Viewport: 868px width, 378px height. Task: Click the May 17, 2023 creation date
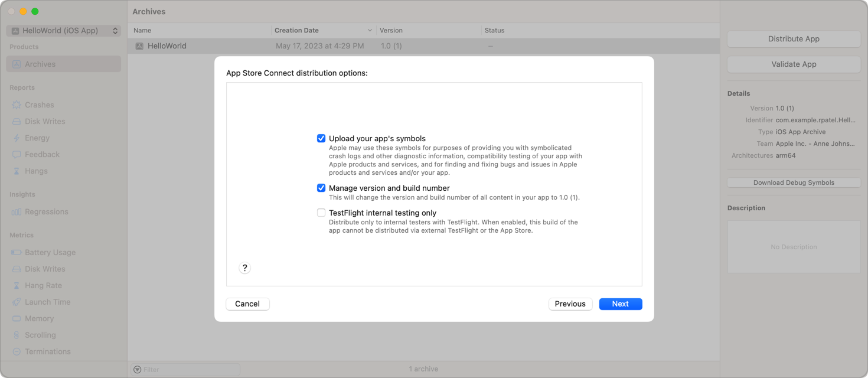pos(320,46)
